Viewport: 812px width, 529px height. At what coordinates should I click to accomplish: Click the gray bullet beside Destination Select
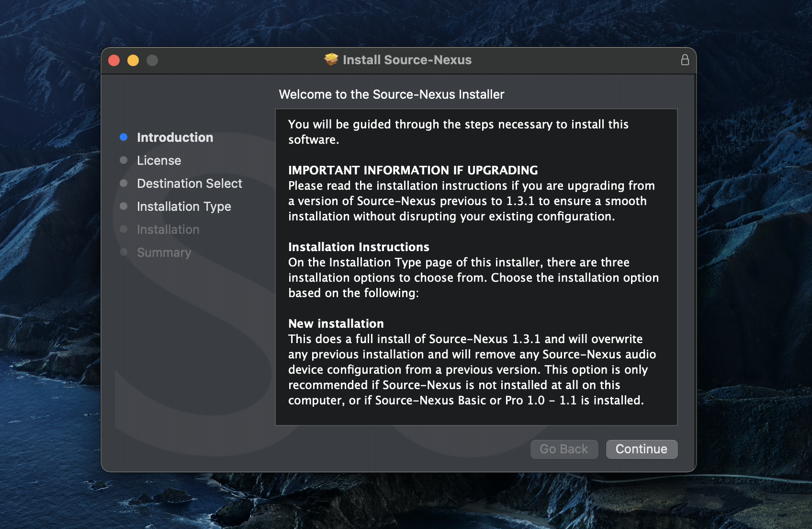pos(124,184)
